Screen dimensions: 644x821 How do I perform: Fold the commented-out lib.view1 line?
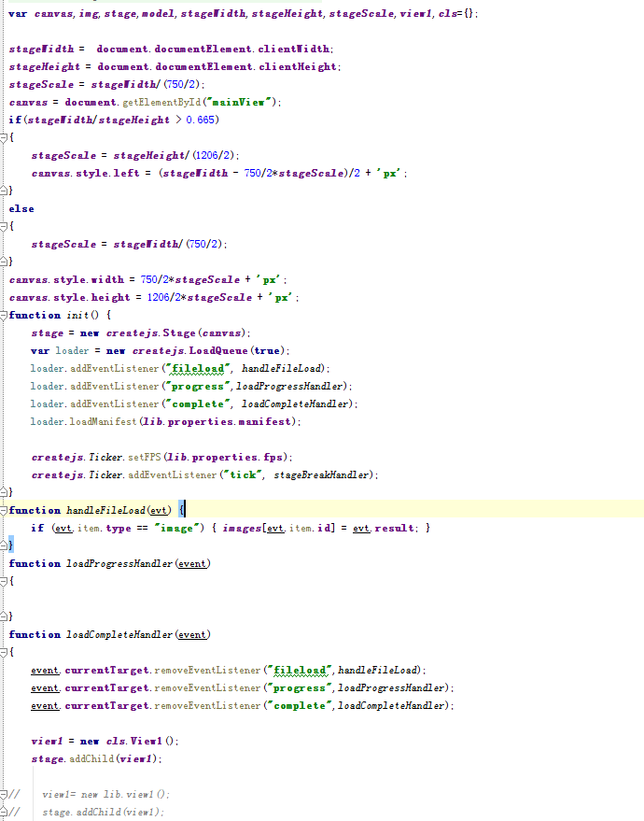tap(5, 794)
